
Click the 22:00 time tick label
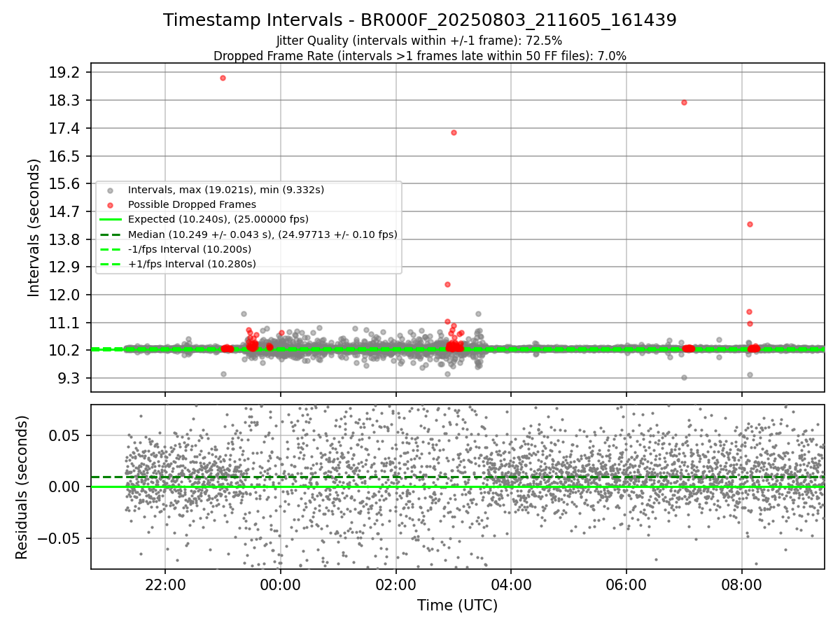point(165,584)
